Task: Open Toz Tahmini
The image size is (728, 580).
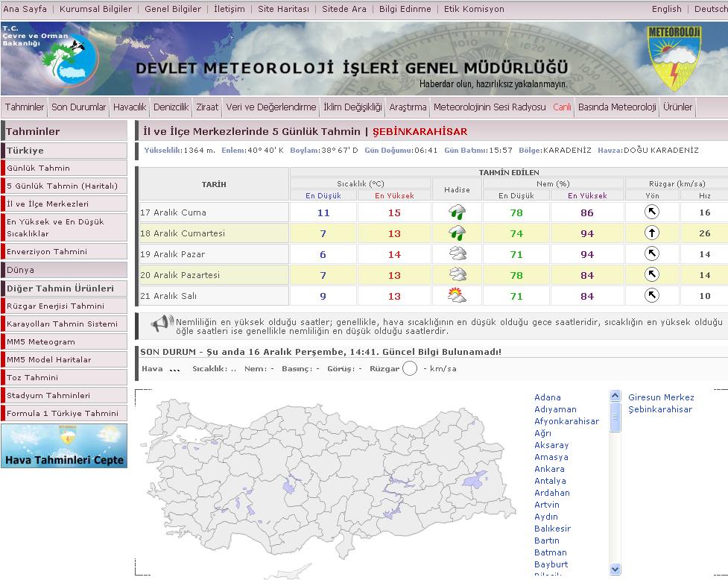Action: coord(64,377)
